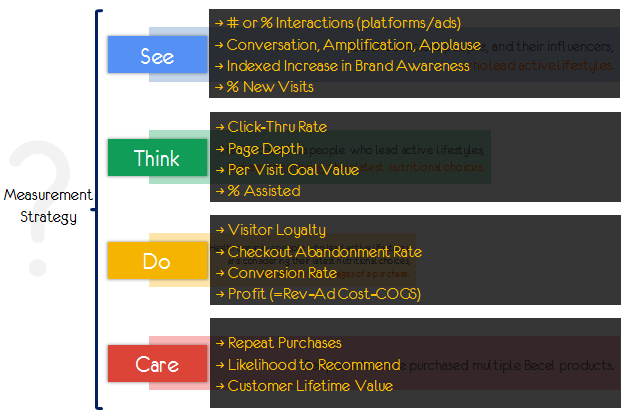Click the 'Repeat Purchases' metric
Image resolution: width=625 pixels, height=418 pixels.
pyautogui.click(x=278, y=343)
